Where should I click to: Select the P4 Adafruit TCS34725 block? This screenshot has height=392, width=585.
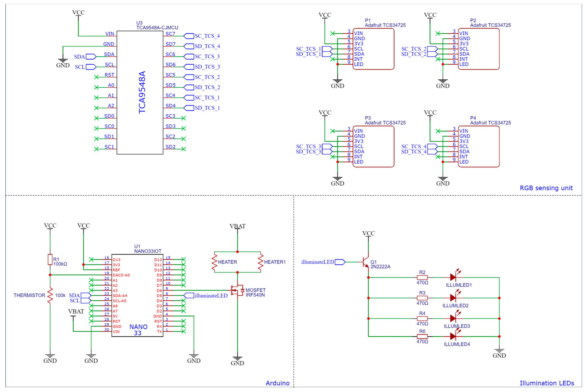[479, 147]
